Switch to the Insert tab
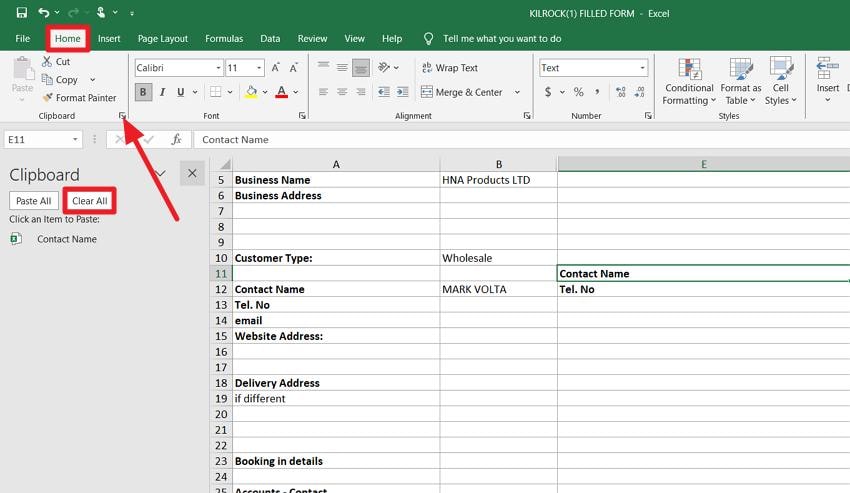This screenshot has width=850, height=493. pyautogui.click(x=109, y=39)
